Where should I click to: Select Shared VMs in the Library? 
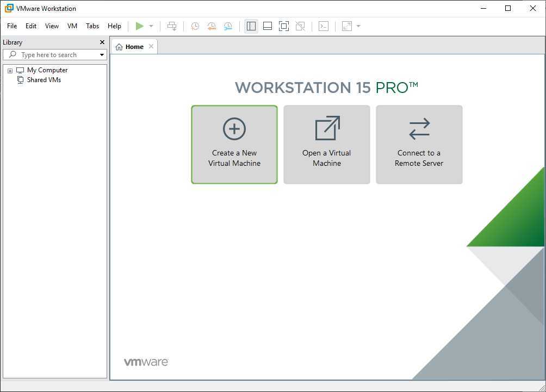pyautogui.click(x=44, y=80)
